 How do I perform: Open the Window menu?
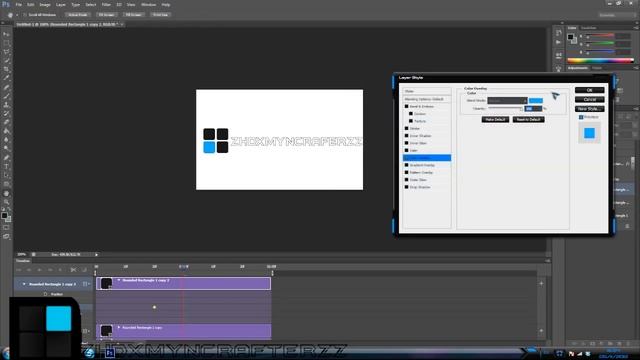[x=149, y=4]
